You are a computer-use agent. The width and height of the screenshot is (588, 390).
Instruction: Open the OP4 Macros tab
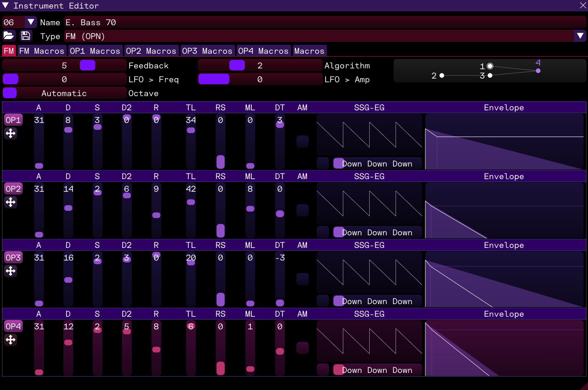pos(263,51)
